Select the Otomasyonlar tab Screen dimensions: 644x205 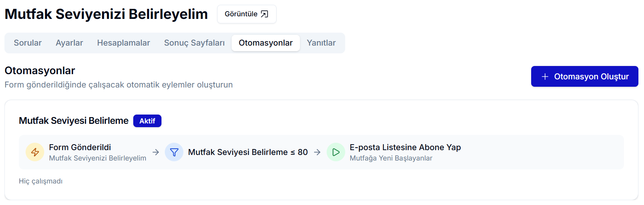point(266,43)
